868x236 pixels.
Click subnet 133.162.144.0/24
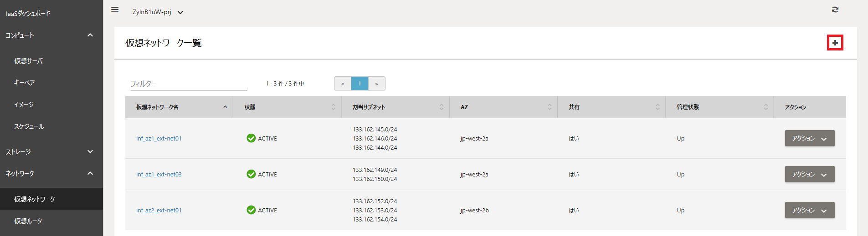click(x=375, y=147)
